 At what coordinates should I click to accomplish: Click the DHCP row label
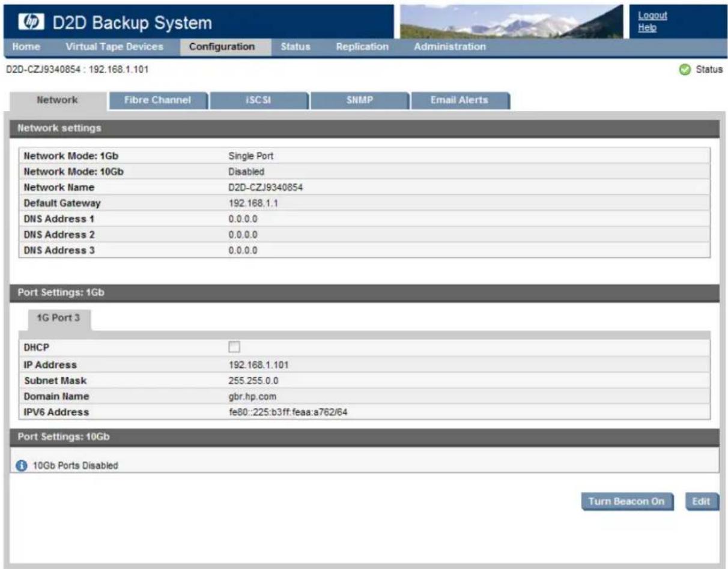(36, 348)
